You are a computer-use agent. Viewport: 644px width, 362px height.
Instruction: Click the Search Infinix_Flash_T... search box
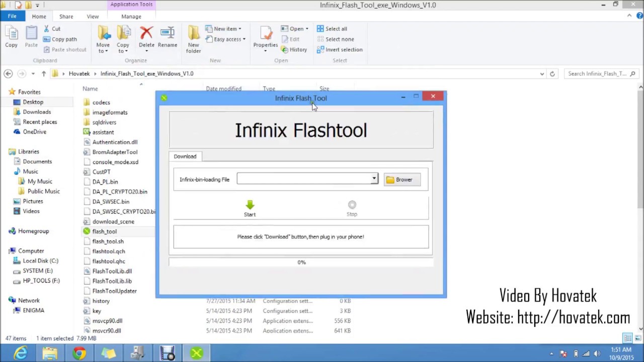(602, 73)
